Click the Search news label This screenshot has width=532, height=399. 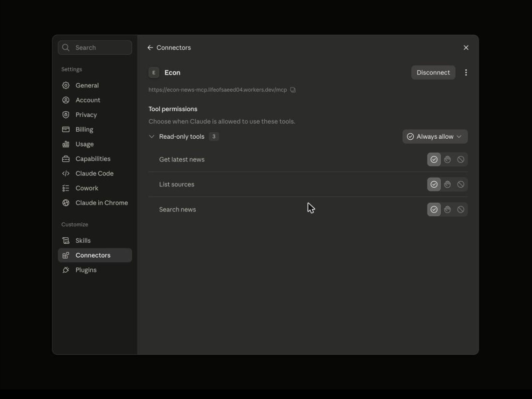(177, 209)
